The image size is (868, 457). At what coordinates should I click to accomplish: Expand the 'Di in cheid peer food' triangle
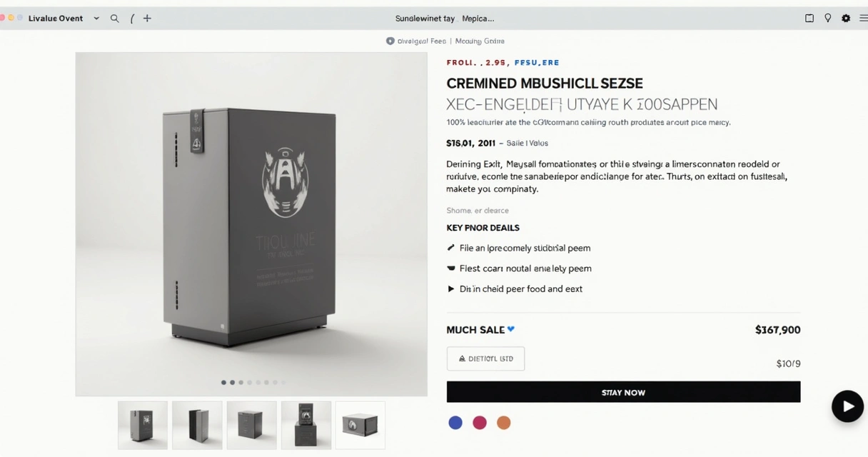tap(450, 289)
